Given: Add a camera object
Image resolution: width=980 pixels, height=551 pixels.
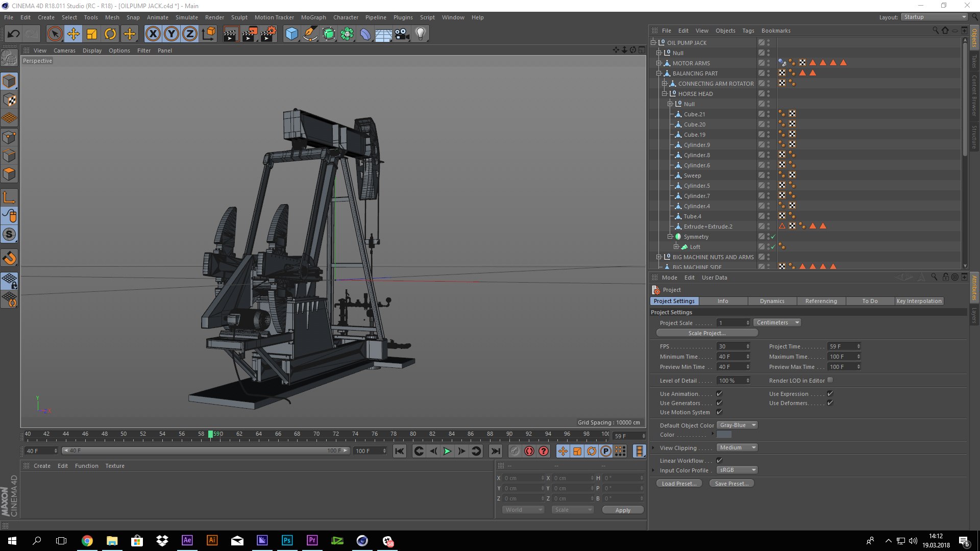Looking at the screenshot, I should [402, 34].
